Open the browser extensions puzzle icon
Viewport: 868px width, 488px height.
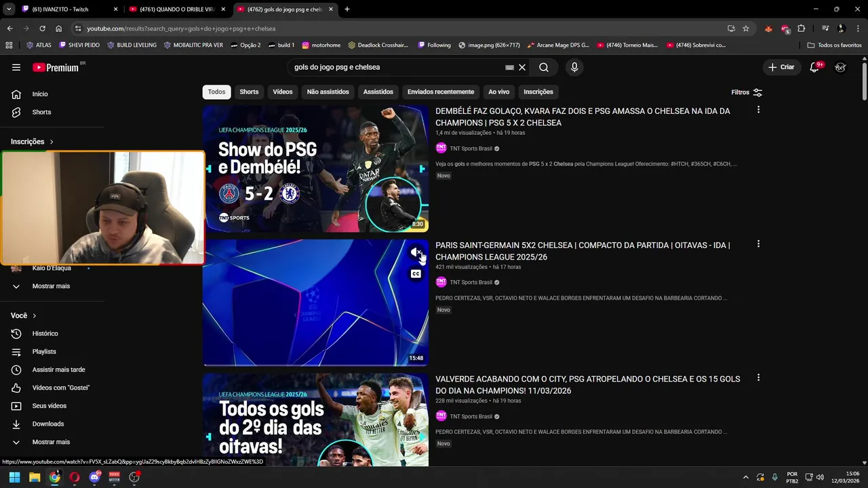point(802,28)
